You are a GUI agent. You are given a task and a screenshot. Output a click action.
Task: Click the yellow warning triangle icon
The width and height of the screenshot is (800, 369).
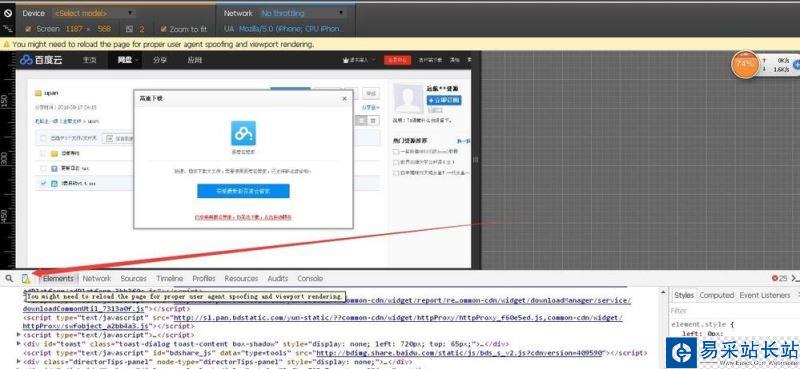point(7,44)
